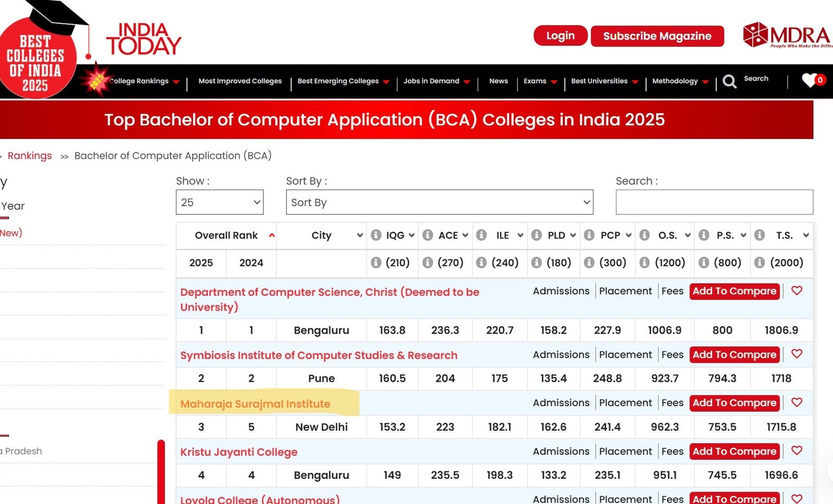Click the info icon beside (2000) max score
833x504 pixels.
click(760, 262)
